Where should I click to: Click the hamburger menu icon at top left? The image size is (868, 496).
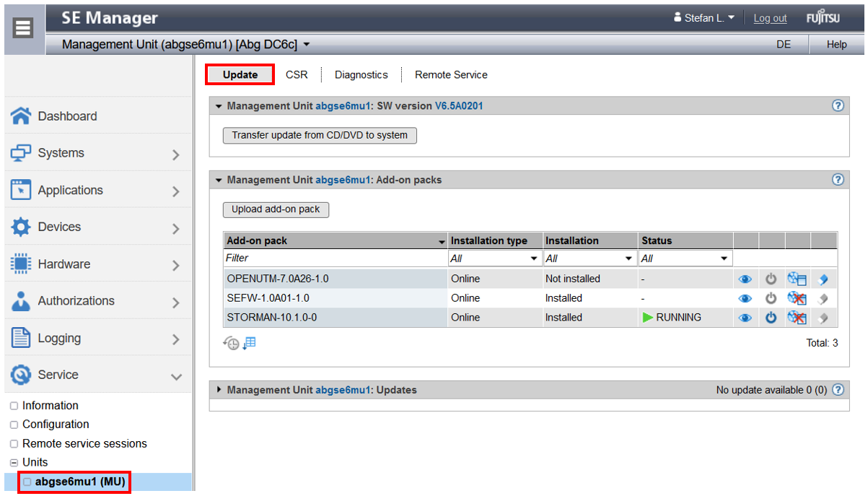pyautogui.click(x=23, y=28)
